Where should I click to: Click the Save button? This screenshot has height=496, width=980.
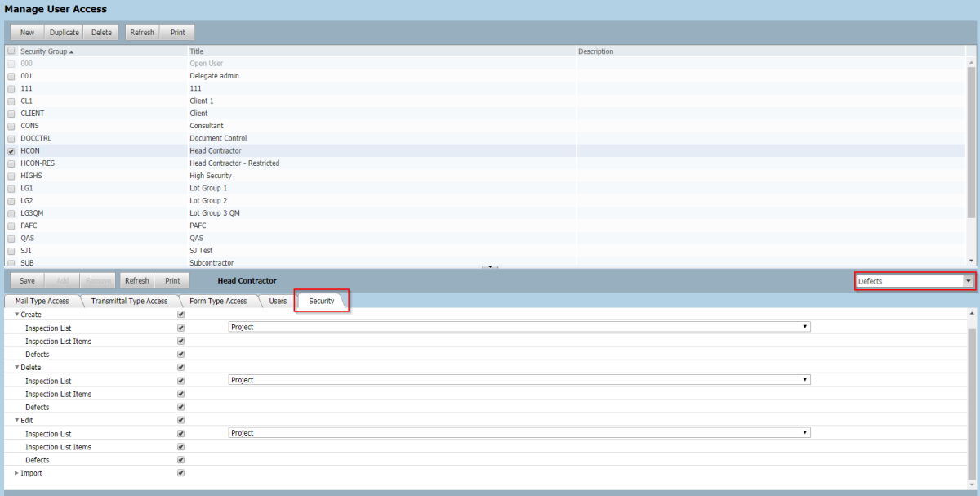(27, 280)
